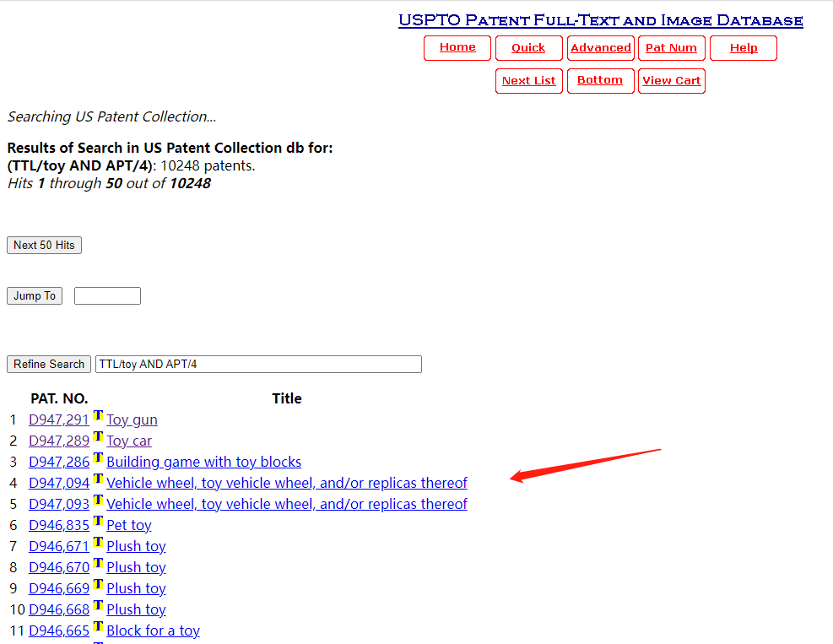
Task: Open Vehicle wheel title for D947,093
Action: click(287, 504)
